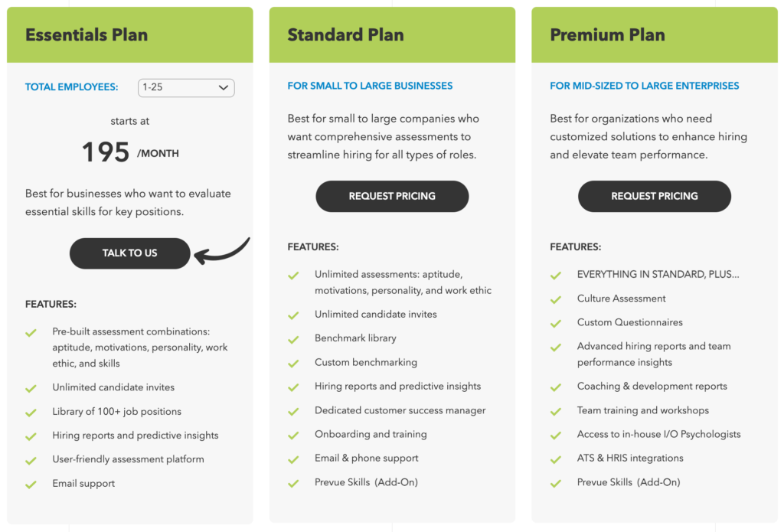Click the checkmark beside Culture Assessment
The image size is (784, 532).
556,299
